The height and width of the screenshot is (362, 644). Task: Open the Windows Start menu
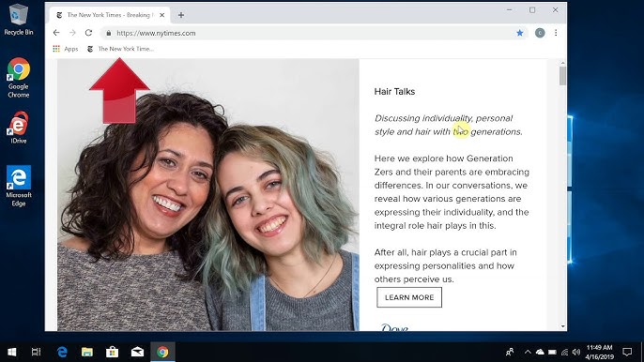(12, 352)
